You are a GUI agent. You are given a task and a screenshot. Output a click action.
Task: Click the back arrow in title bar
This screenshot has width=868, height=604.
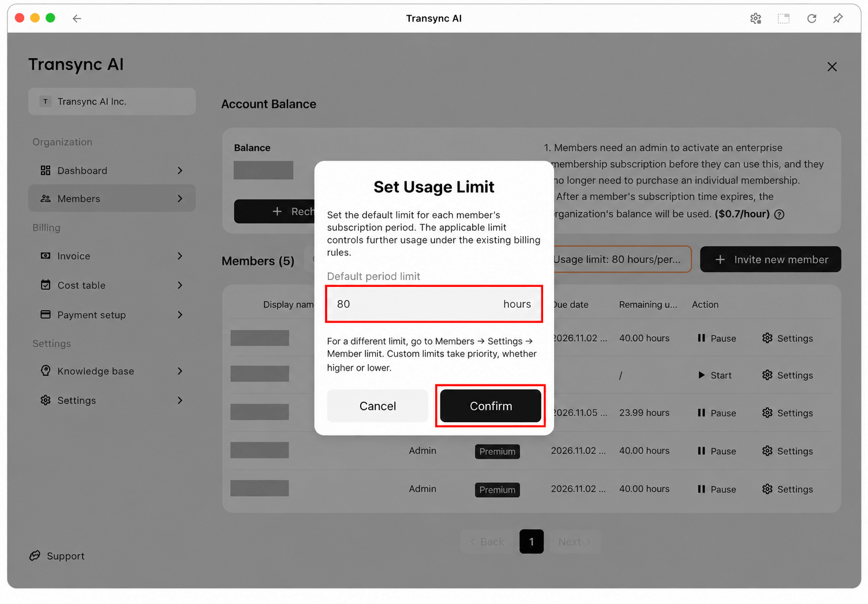point(77,18)
